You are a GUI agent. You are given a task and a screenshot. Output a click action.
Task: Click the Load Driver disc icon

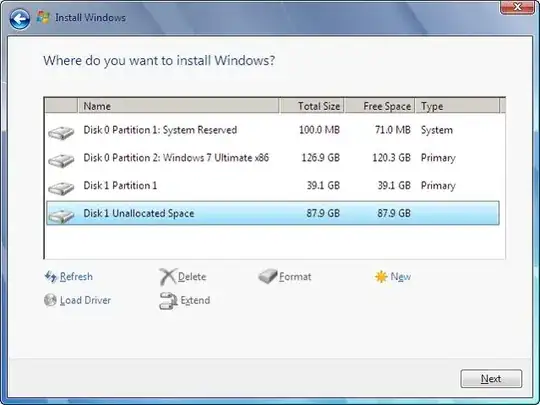point(50,300)
